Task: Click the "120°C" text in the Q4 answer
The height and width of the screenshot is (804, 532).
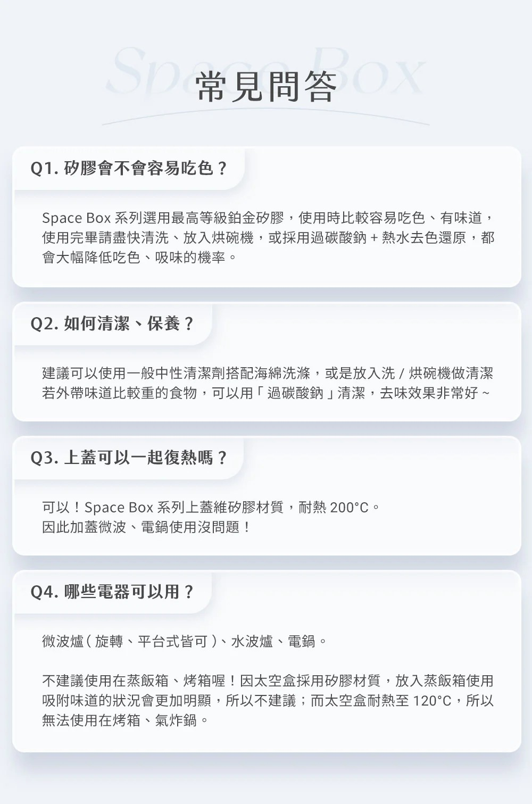Action: click(431, 700)
